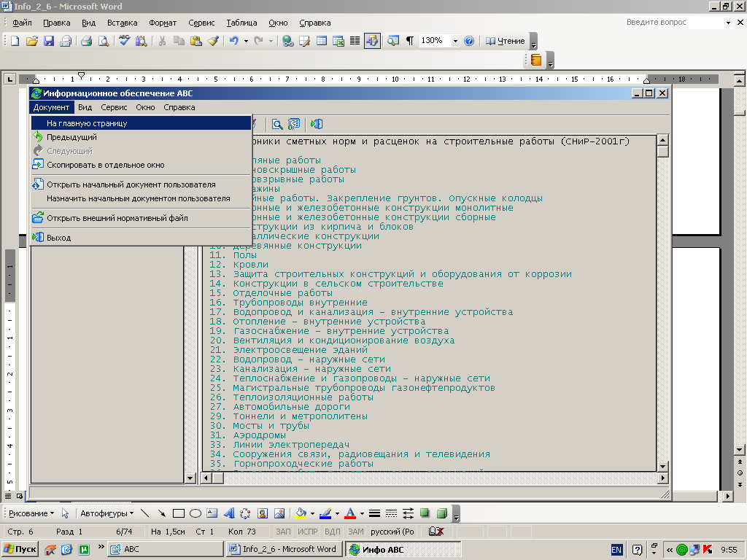Open the Таблица menu in Word
The height and width of the screenshot is (560, 747).
tap(241, 23)
